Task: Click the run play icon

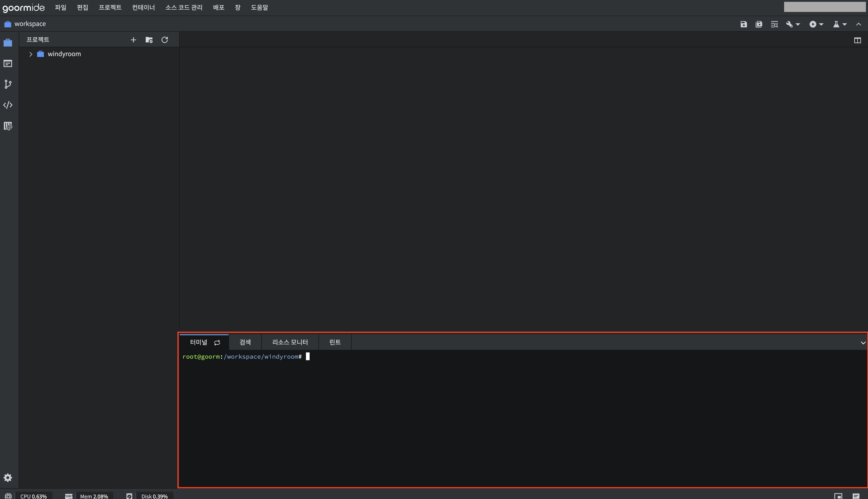Action: pyautogui.click(x=812, y=24)
